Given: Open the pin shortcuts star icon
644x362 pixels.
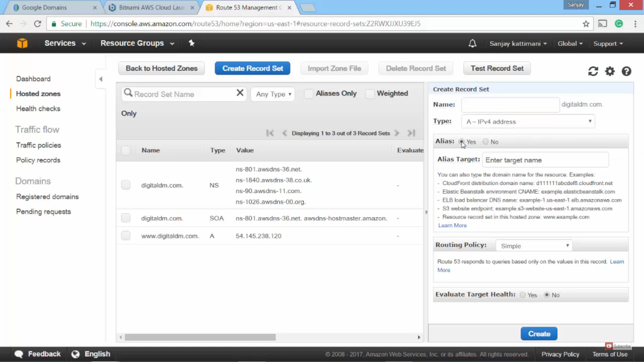Looking at the screenshot, I should (x=192, y=43).
